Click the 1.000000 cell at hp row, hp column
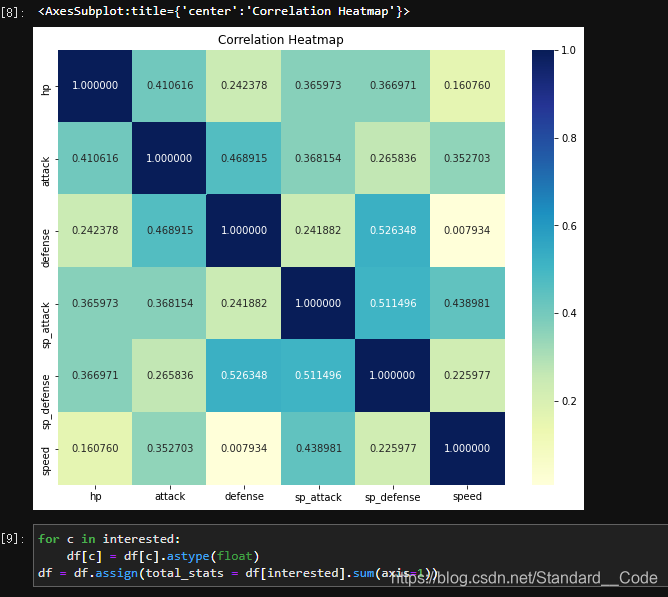This screenshot has height=597, width=668. [x=95, y=86]
